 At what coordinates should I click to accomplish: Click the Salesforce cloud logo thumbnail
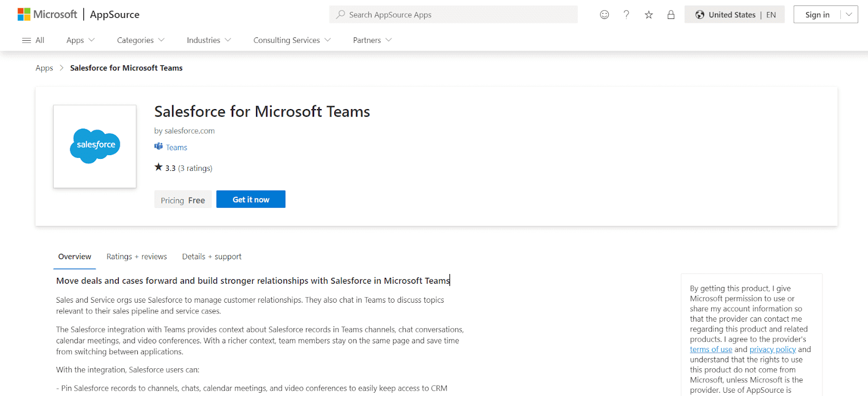coord(95,146)
